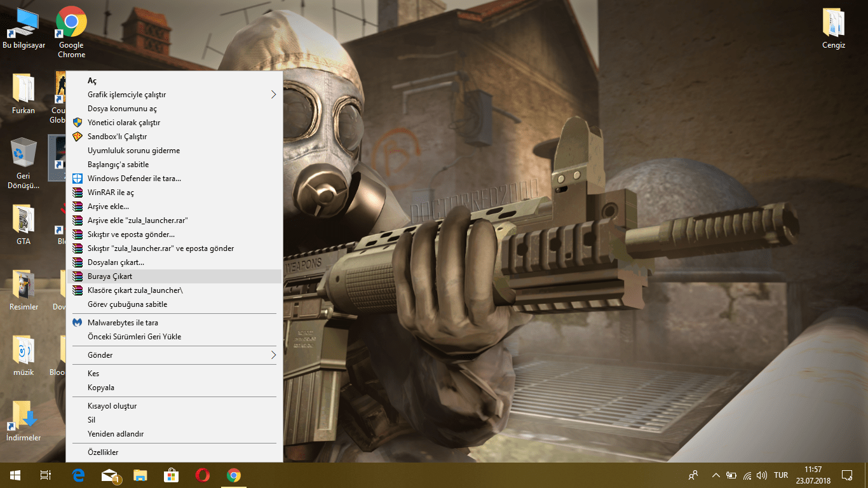Choose Yeniden adlandır
This screenshot has height=488, width=868.
pyautogui.click(x=174, y=434)
